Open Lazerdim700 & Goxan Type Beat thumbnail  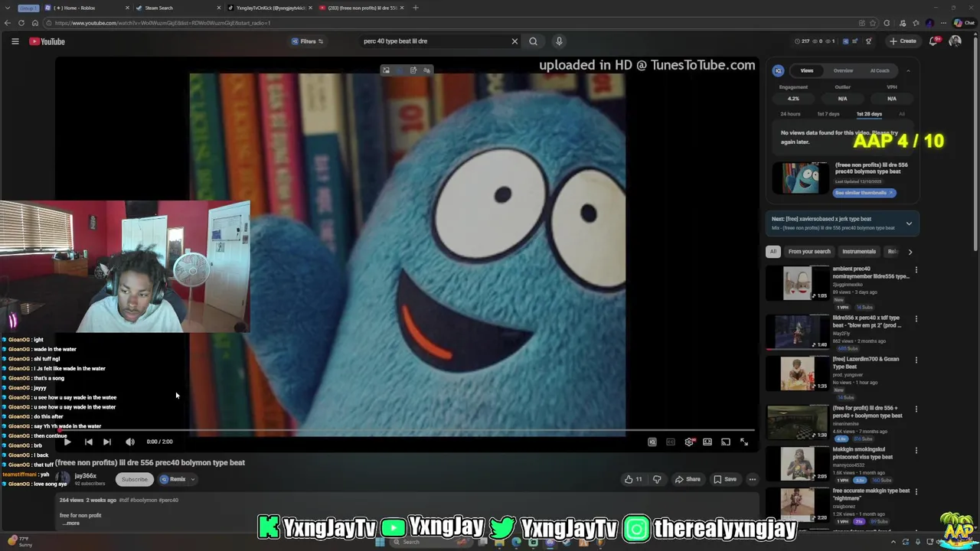798,373
